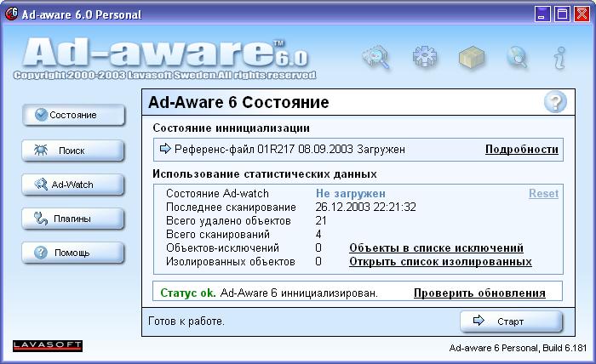The width and height of the screenshot is (596, 364).
Task: Click the Ad-aware app icon in title bar
Action: tap(11, 14)
